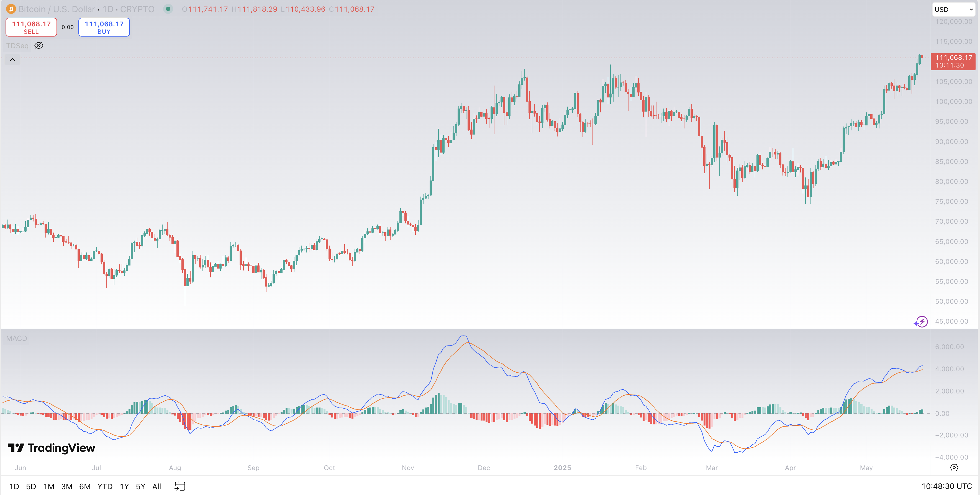Open the USD currency dropdown
Image resolution: width=980 pixels, height=495 pixels.
click(953, 9)
